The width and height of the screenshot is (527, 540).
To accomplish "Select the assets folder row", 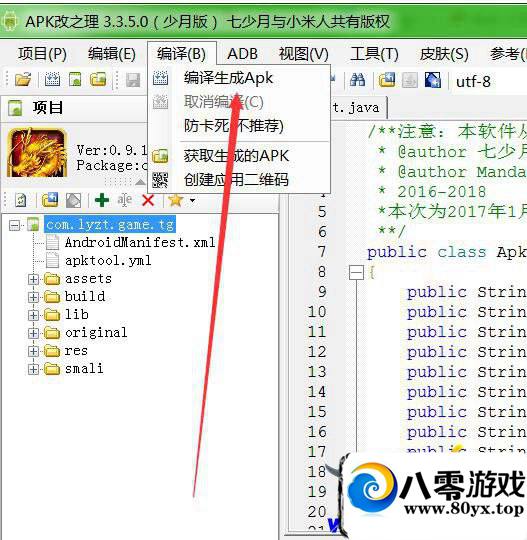I will click(x=88, y=279).
